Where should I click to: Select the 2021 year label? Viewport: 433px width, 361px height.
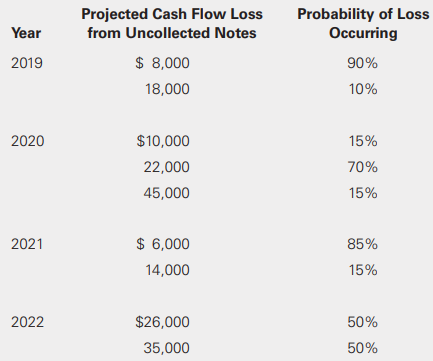[27, 244]
